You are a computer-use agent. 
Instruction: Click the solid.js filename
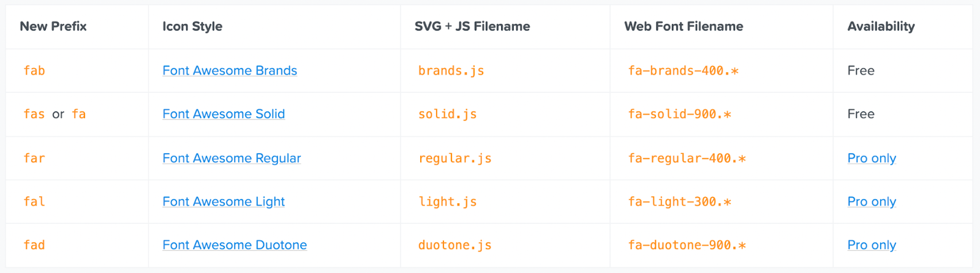point(447,114)
